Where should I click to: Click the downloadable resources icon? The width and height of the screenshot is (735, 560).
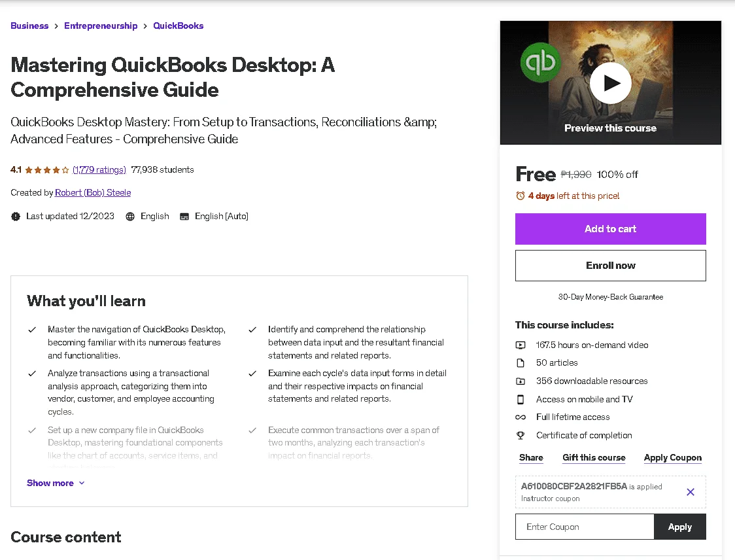click(521, 381)
